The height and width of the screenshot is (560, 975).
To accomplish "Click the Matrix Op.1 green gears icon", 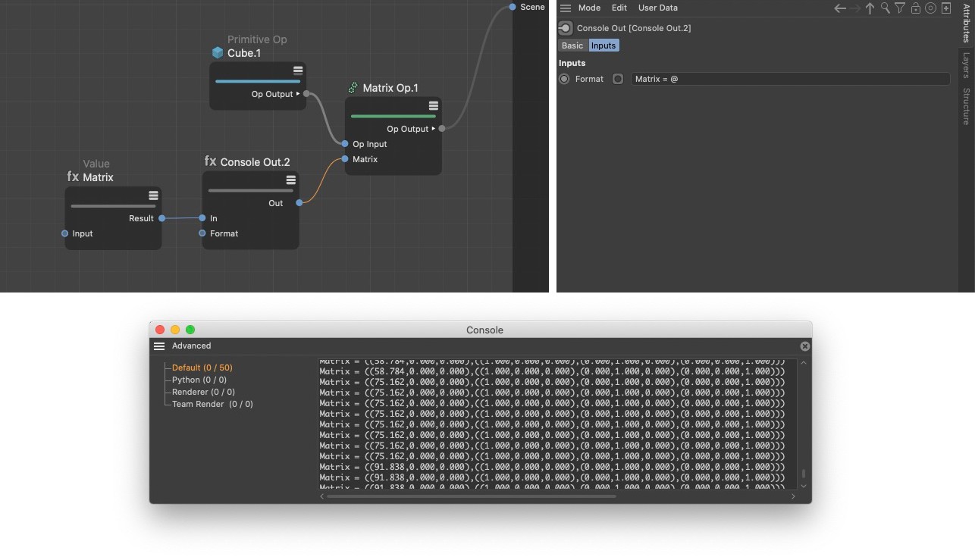I will [x=353, y=88].
